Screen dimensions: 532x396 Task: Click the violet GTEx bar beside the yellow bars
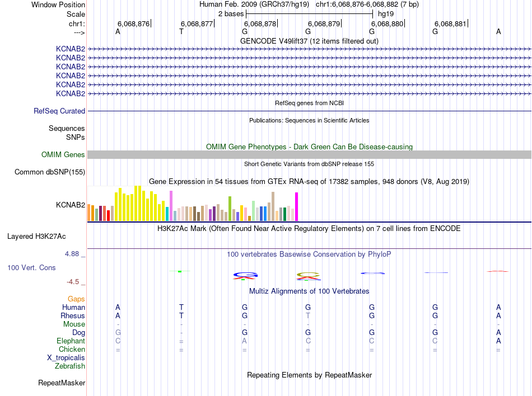click(x=171, y=206)
